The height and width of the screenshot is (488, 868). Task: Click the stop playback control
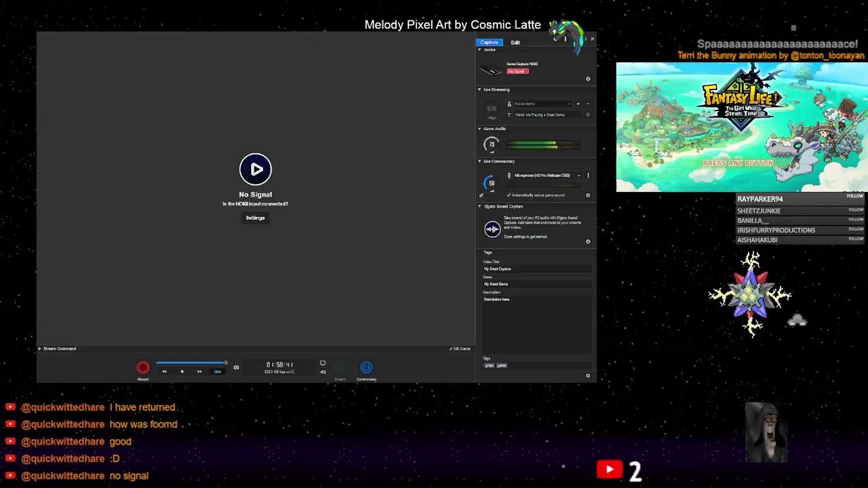pos(182,371)
